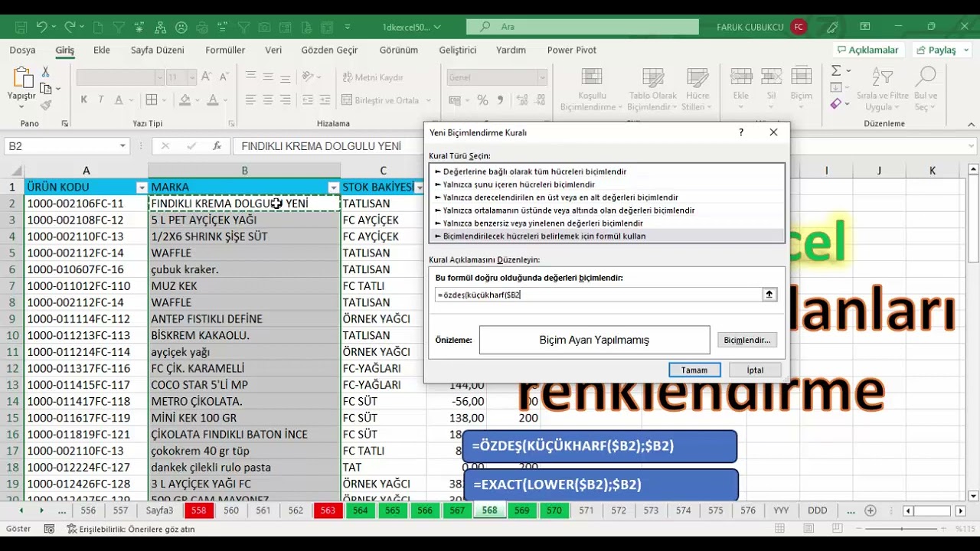Viewport: 980px width, 551px height.
Task: Click the add new sheet plus icon
Action: pos(871,510)
